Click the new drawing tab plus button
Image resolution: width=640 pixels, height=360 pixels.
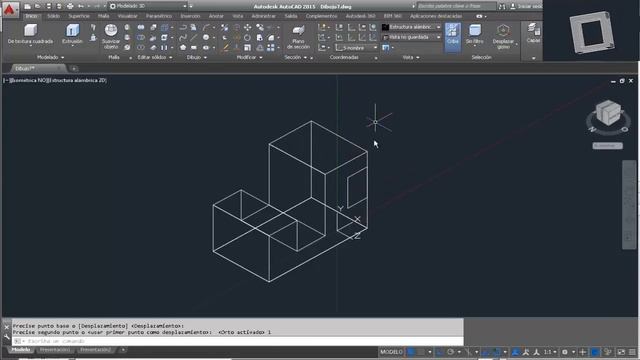click(74, 69)
